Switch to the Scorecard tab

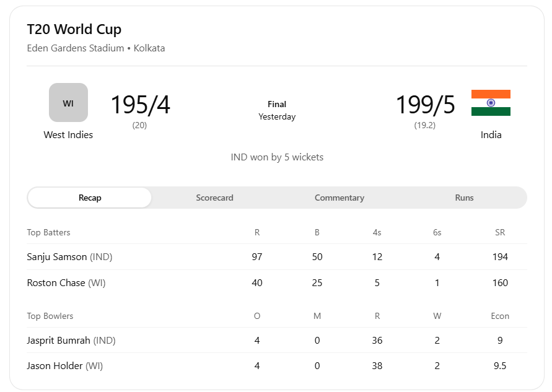214,198
